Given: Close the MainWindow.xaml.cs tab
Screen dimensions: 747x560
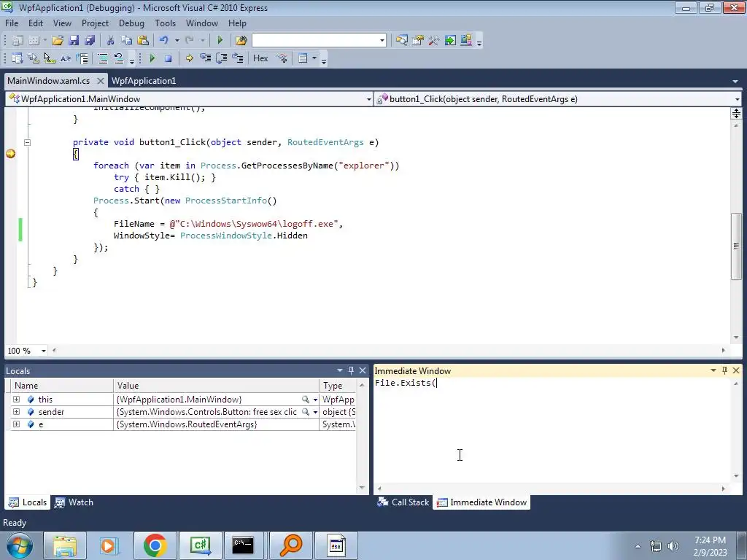Looking at the screenshot, I should 100,81.
